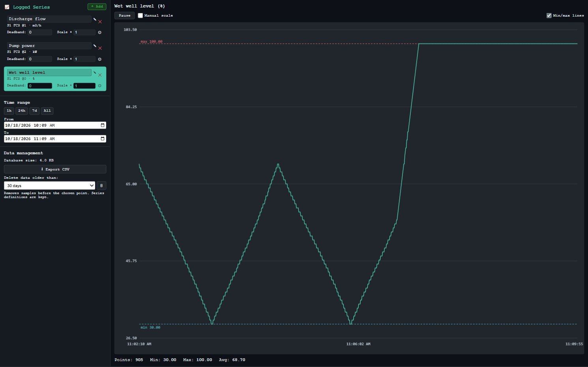The height and width of the screenshot is (367, 588).
Task: Click the trash icon beside 30 days
Action: [x=101, y=185]
